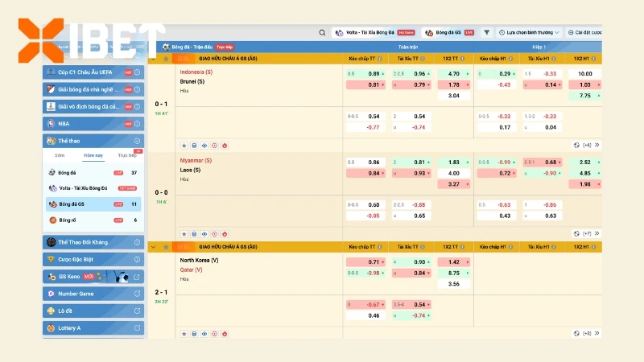Viewport: 644px width, 362px height.
Task: Click info icon beside first Tài Xỉu TT header
Action: tap(423, 59)
